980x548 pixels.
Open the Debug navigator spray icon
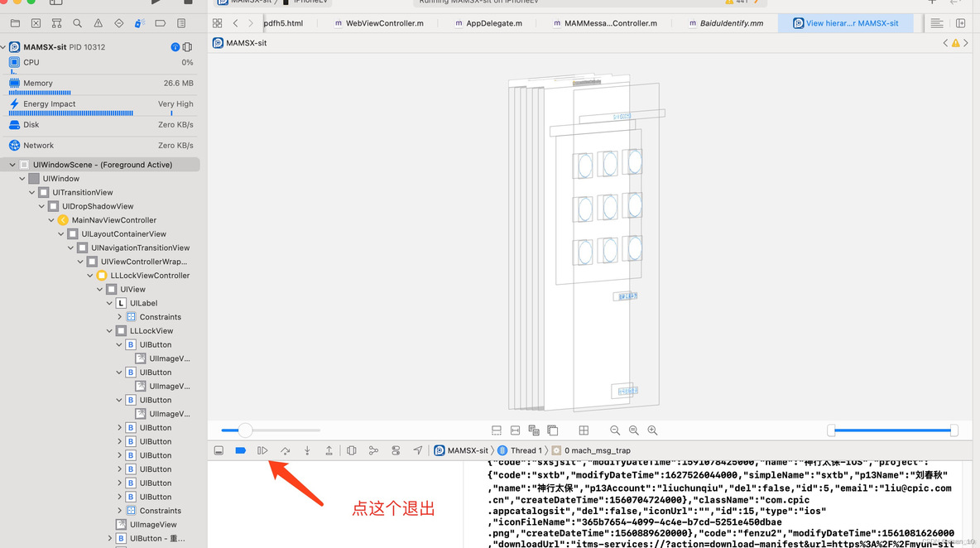(x=139, y=23)
